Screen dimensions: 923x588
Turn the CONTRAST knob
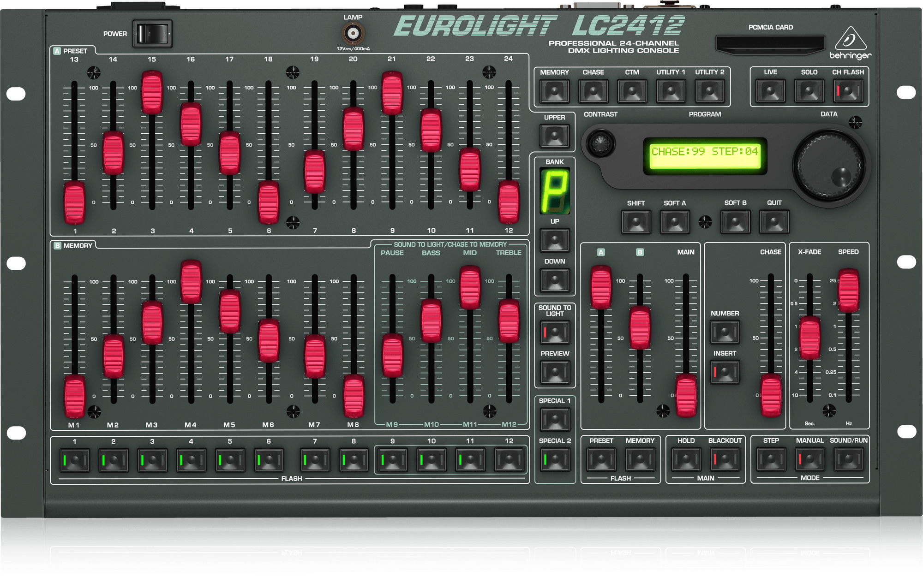click(600, 143)
